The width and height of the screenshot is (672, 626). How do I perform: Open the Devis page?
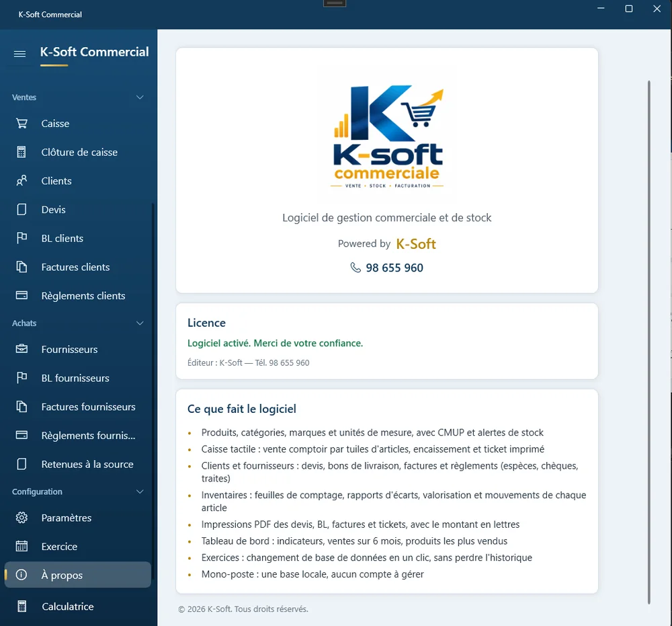pos(77,210)
